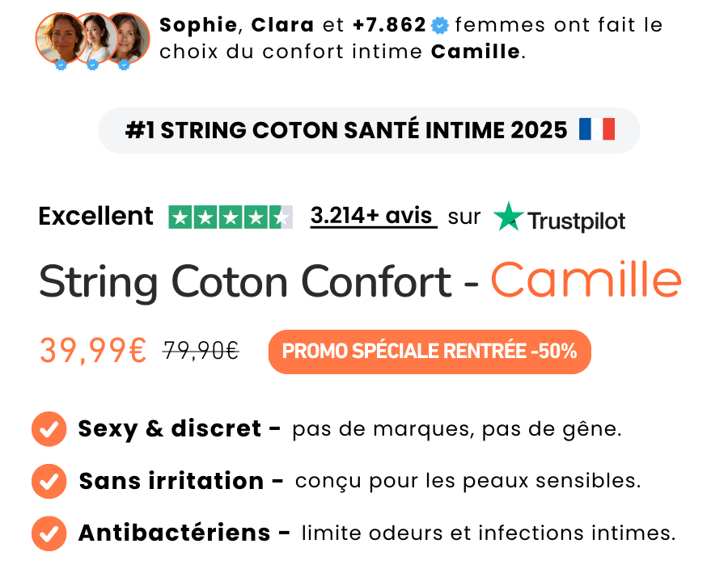Click the checkmark icon beside Antibactériens
The width and height of the screenshot is (728, 569).
click(49, 533)
